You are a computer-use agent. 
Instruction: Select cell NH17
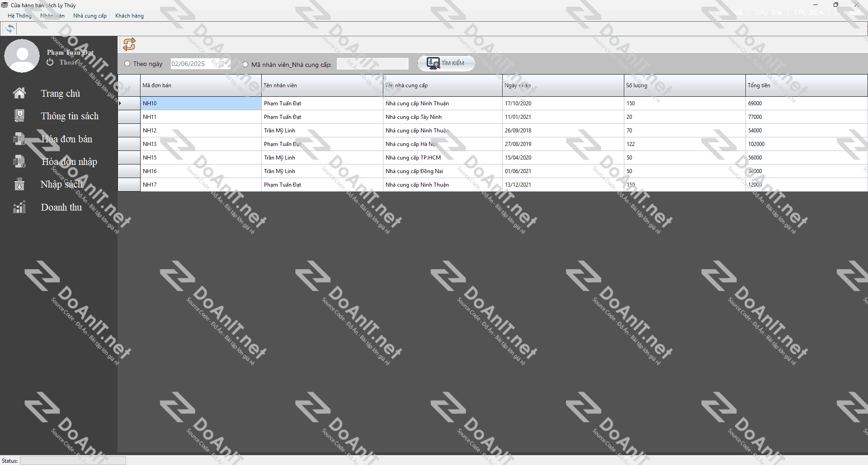point(201,185)
